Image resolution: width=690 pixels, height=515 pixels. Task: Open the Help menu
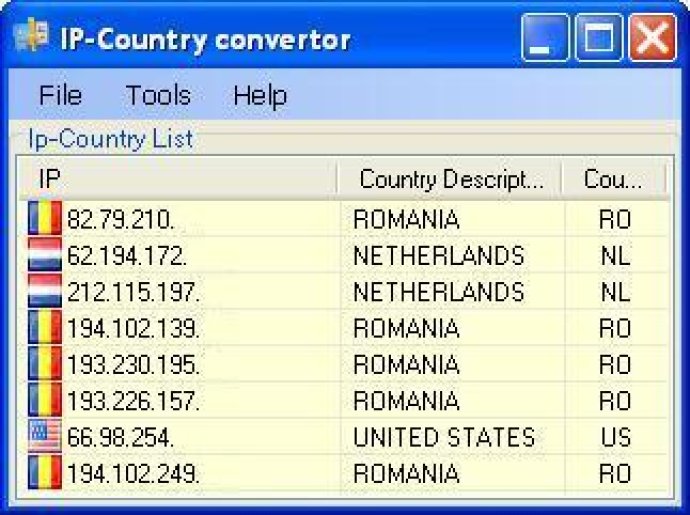coord(260,96)
